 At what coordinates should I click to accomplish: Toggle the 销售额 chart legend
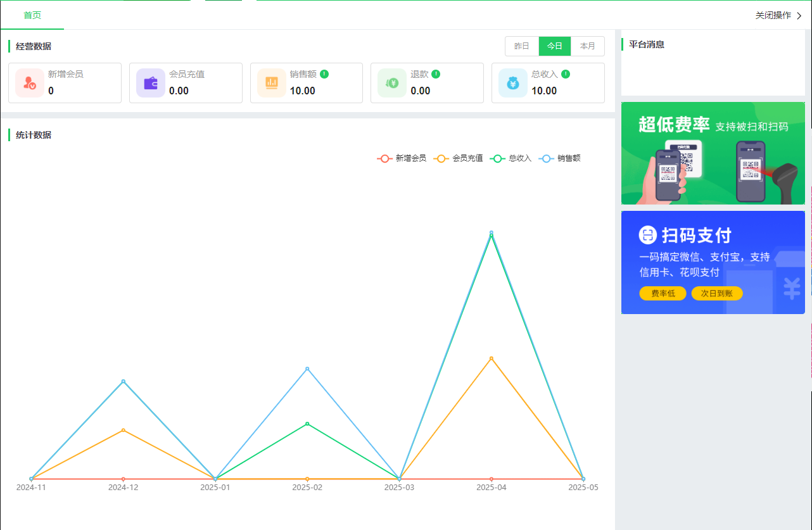(560, 158)
